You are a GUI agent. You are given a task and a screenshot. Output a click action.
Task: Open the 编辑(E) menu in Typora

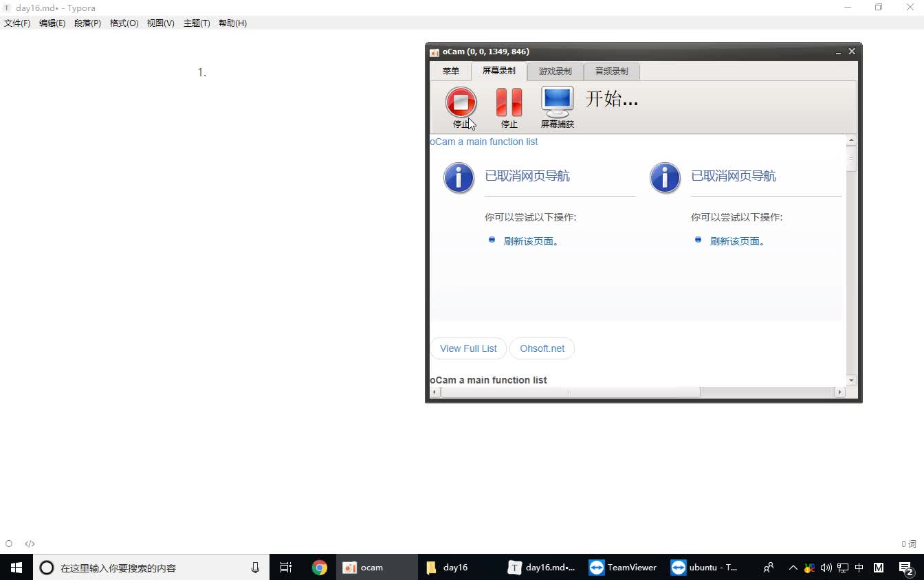coord(52,23)
